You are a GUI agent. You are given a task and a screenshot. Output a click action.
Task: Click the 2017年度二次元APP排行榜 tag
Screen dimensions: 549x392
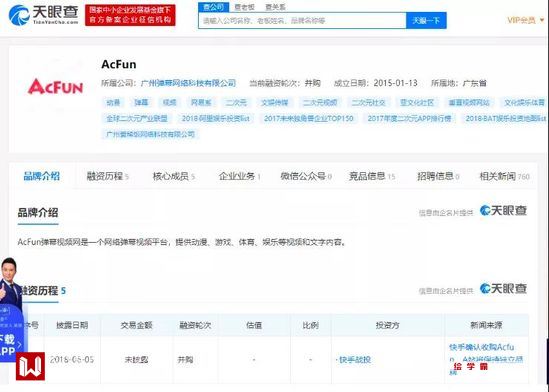tap(409, 118)
